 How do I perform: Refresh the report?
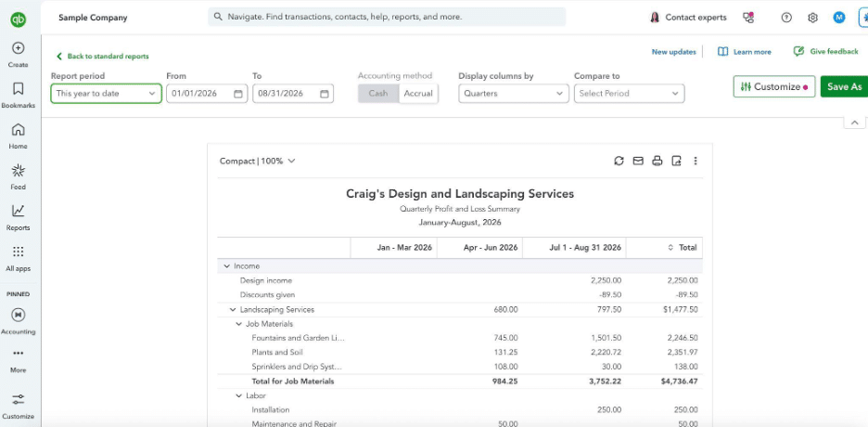pos(619,161)
